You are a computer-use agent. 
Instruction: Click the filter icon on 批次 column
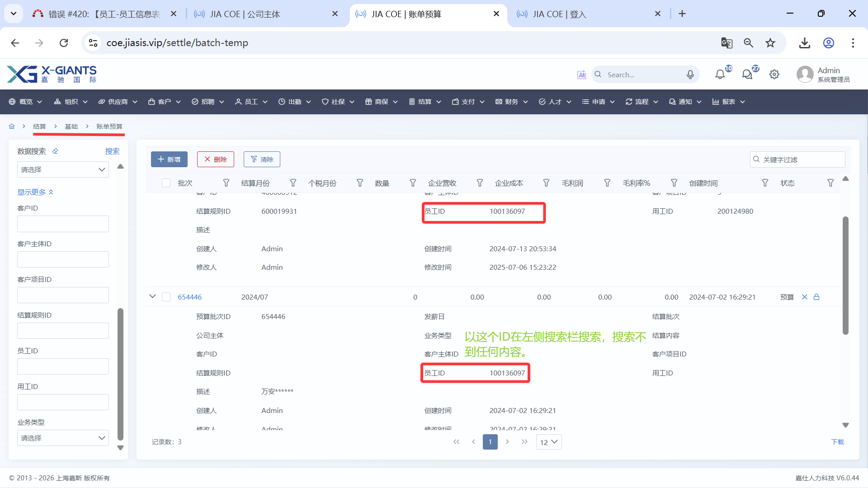click(226, 183)
